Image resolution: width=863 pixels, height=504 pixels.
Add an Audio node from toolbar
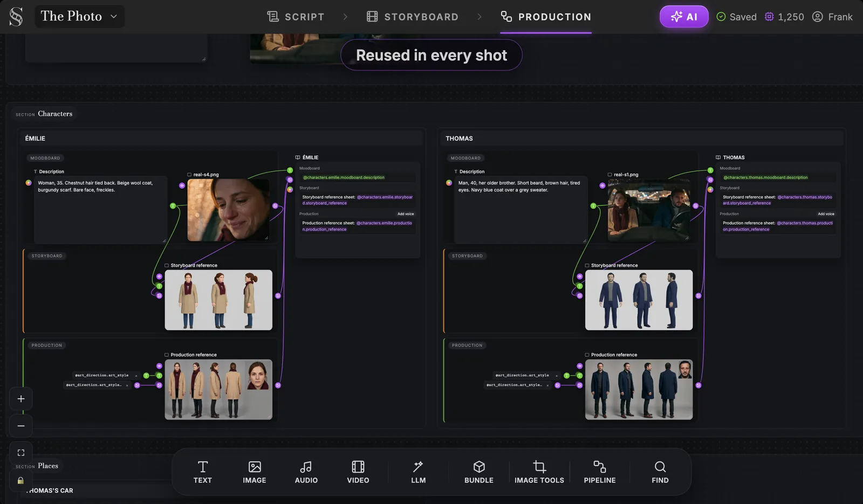(x=306, y=472)
